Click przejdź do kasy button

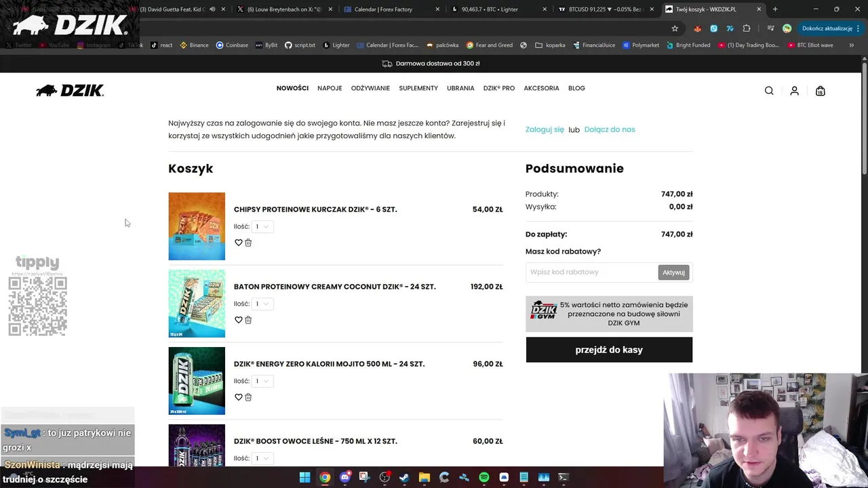[609, 350]
